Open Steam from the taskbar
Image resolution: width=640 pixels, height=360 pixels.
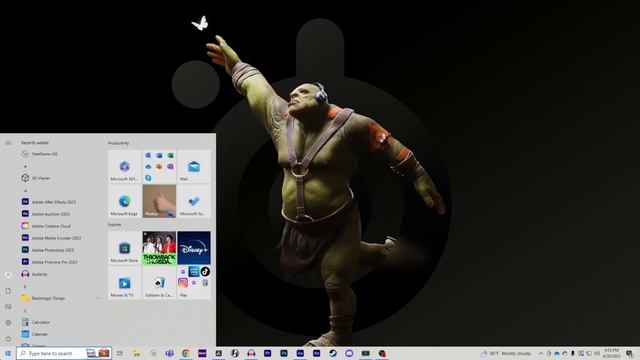pos(333,353)
